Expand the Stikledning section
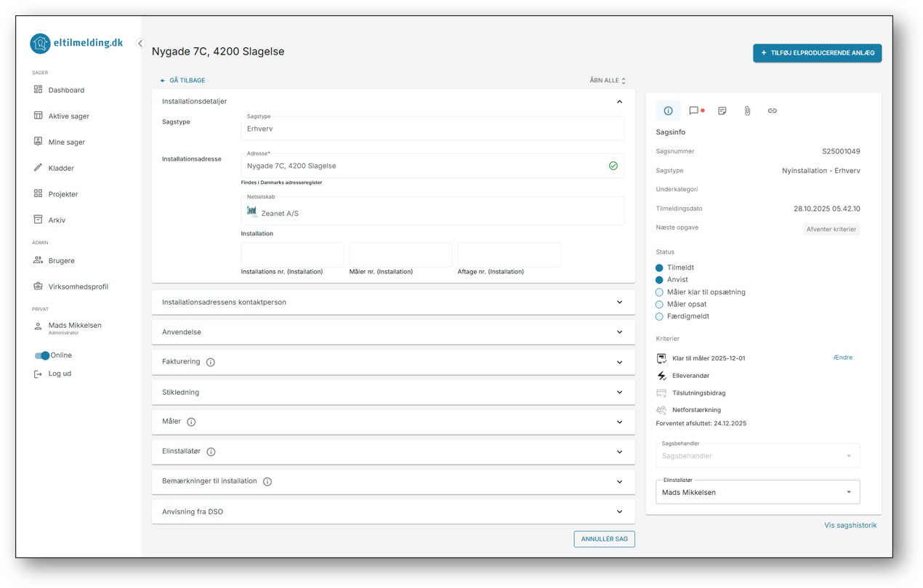 tap(392, 392)
